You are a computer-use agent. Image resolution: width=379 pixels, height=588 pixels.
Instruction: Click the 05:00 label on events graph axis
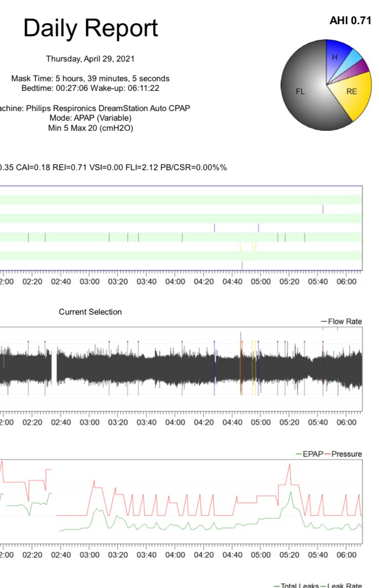click(260, 282)
